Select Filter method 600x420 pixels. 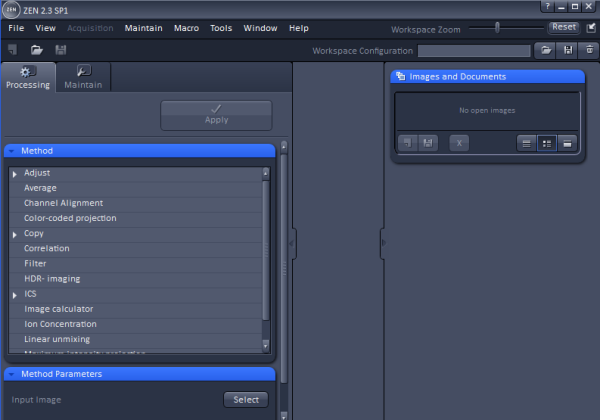pyautogui.click(x=135, y=264)
